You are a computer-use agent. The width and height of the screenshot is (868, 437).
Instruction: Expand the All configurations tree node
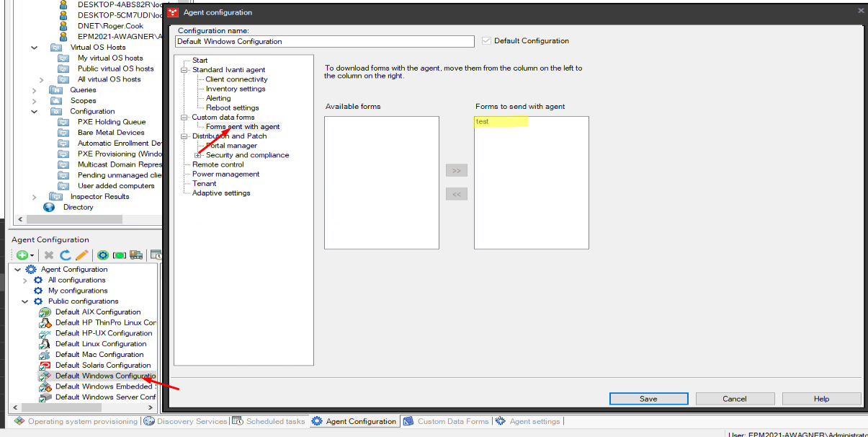pyautogui.click(x=25, y=281)
